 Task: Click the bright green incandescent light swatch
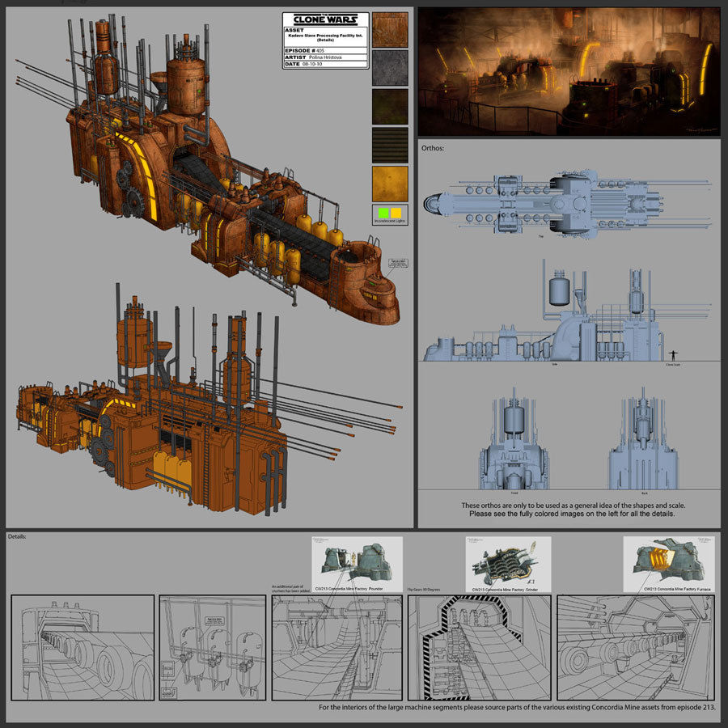tap(383, 213)
